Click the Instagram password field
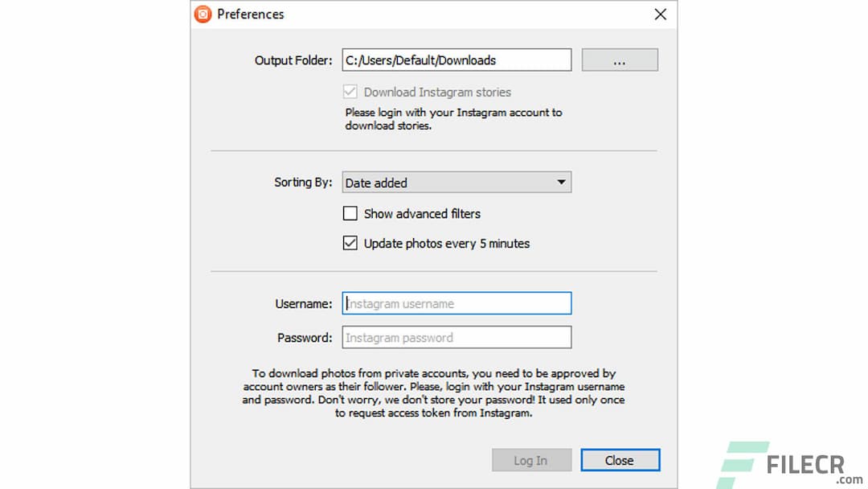The height and width of the screenshot is (489, 868). [x=457, y=337]
